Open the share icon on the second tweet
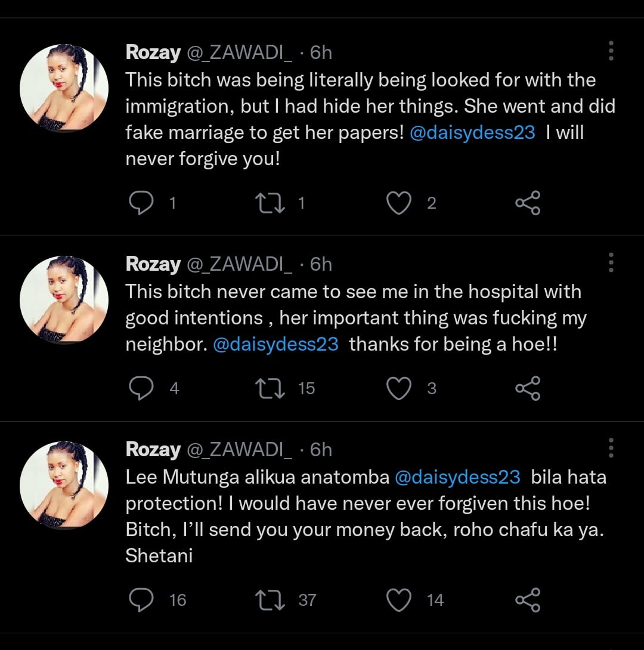This screenshot has height=650, width=644. pos(527,388)
